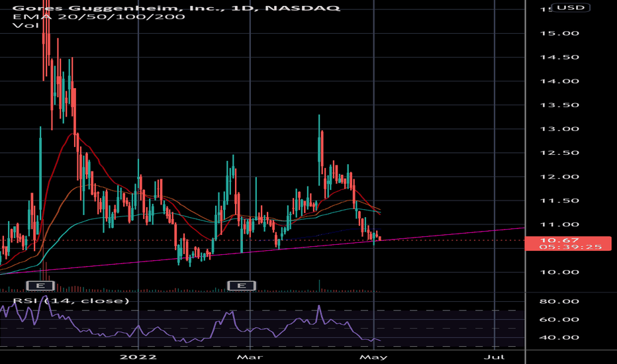The image size is (617, 364).
Task: Click the 11.50 price axis label
Action: point(559,201)
